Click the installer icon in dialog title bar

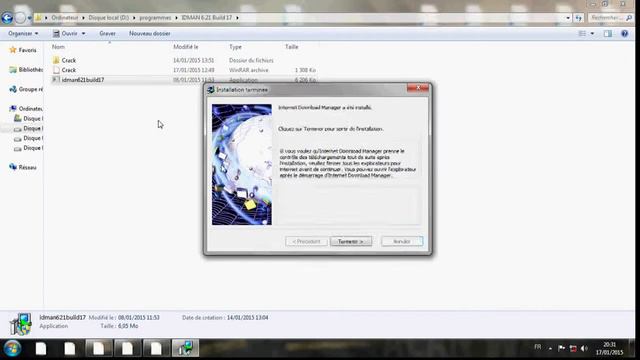tap(211, 90)
